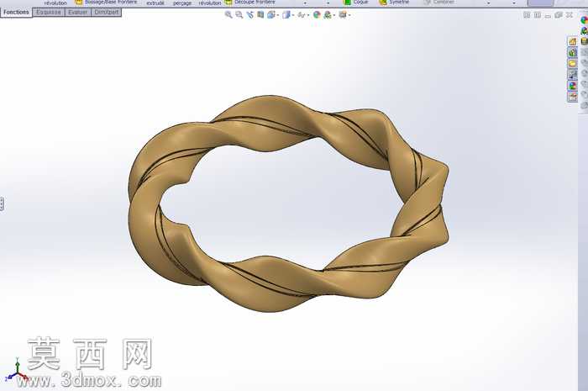This screenshot has width=588, height=391.
Task: Expand the View Orientation dropdown arrow
Action: [x=278, y=15]
